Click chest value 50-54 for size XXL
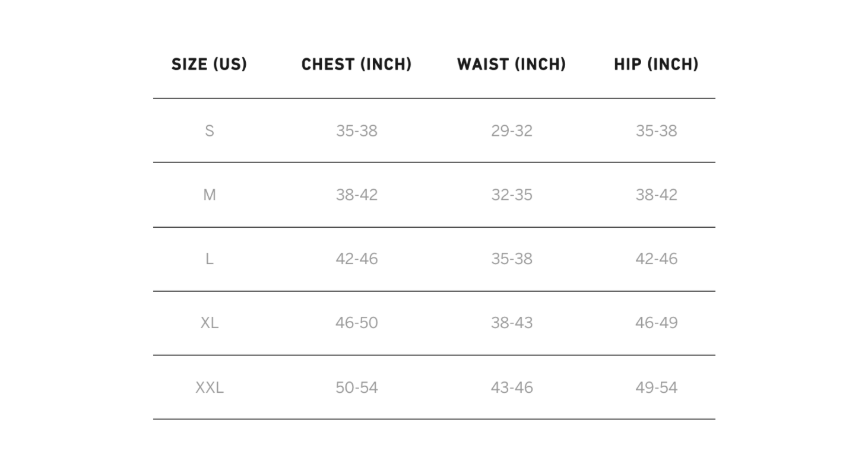Viewport: 868px width, 458px height. pos(356,387)
